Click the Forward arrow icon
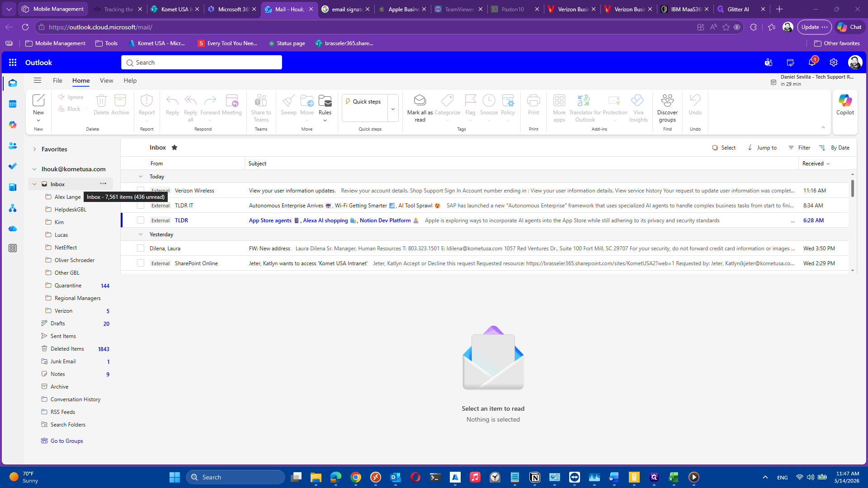Screen dimensions: 868x488 click(210, 100)
